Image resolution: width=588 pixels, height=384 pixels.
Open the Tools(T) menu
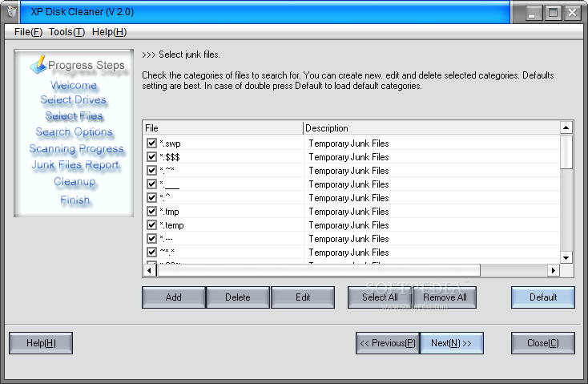[x=66, y=32]
